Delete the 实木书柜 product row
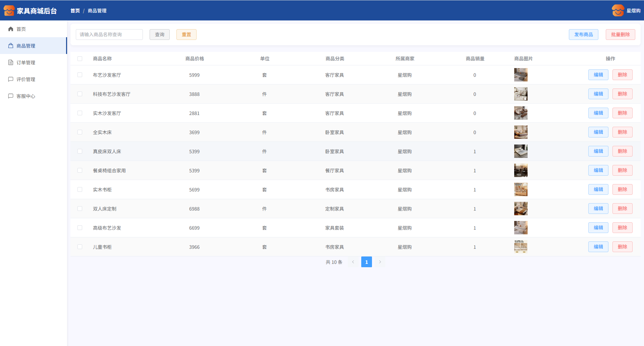Image resolution: width=644 pixels, height=346 pixels. (x=622, y=189)
